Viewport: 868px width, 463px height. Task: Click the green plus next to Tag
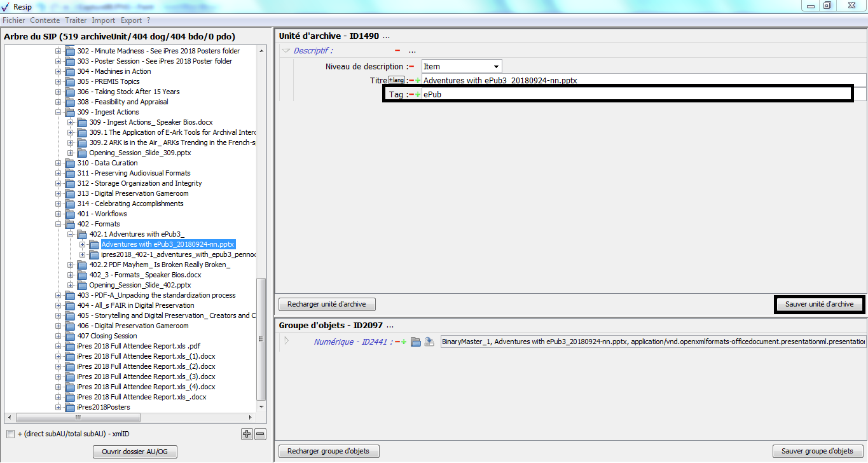click(418, 94)
